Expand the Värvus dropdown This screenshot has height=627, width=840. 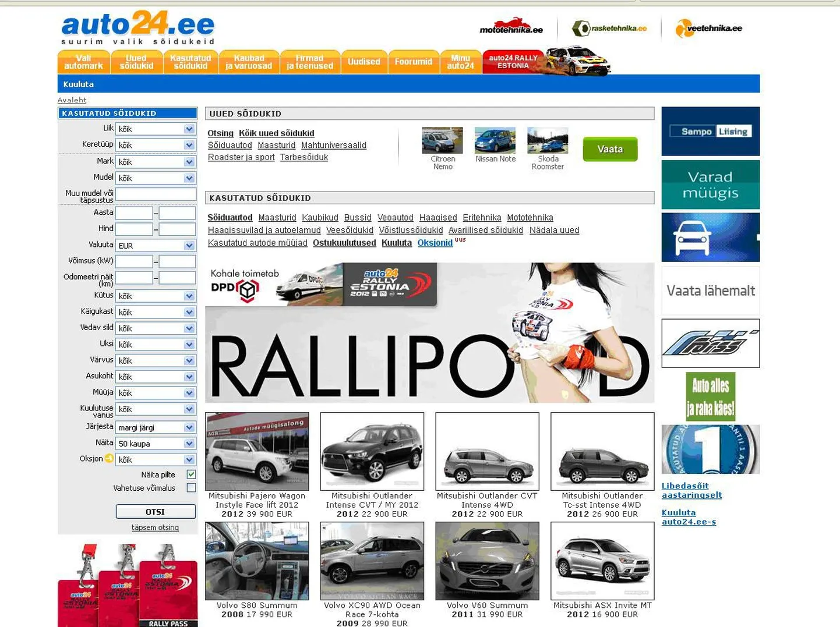[x=156, y=360]
